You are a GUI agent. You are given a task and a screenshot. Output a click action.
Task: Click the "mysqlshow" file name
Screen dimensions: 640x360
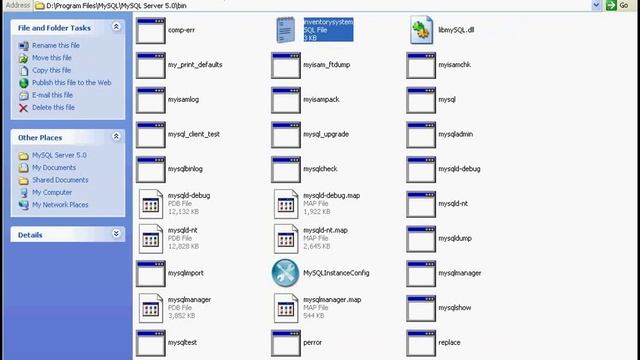455,308
